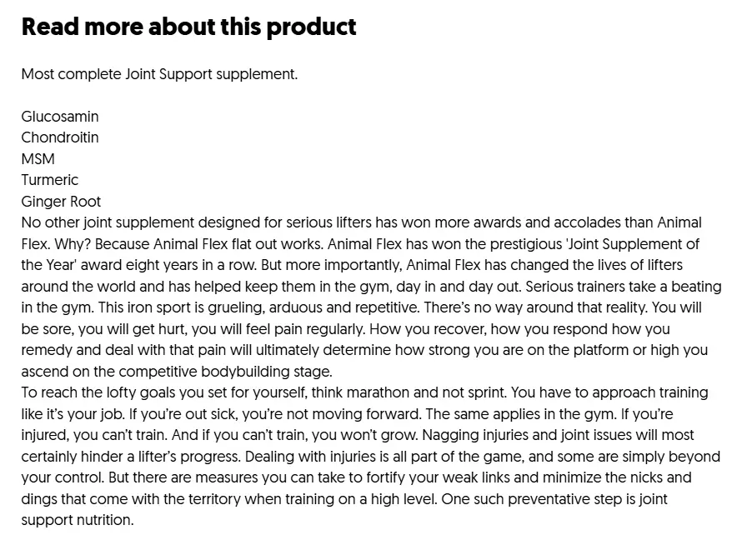Screen dimensions: 742x560
Task: Click the "Most complete Joint Support supplement." line
Action: pyautogui.click(x=159, y=74)
